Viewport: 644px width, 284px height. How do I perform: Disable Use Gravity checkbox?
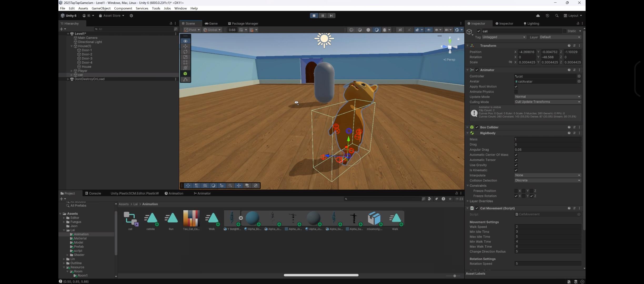pyautogui.click(x=516, y=165)
